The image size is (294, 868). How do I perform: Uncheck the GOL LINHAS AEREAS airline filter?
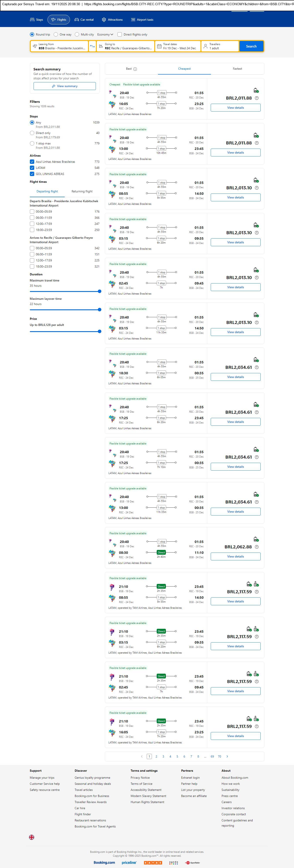point(32,174)
